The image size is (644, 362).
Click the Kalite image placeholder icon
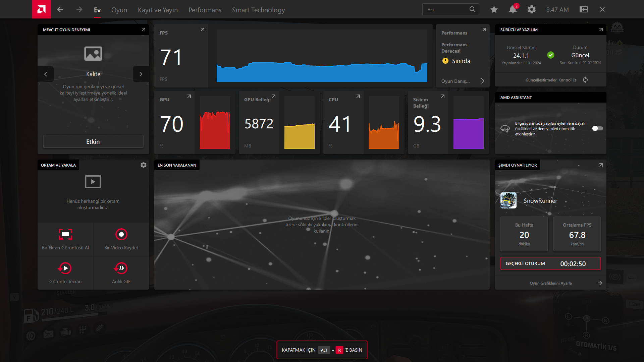tap(93, 54)
